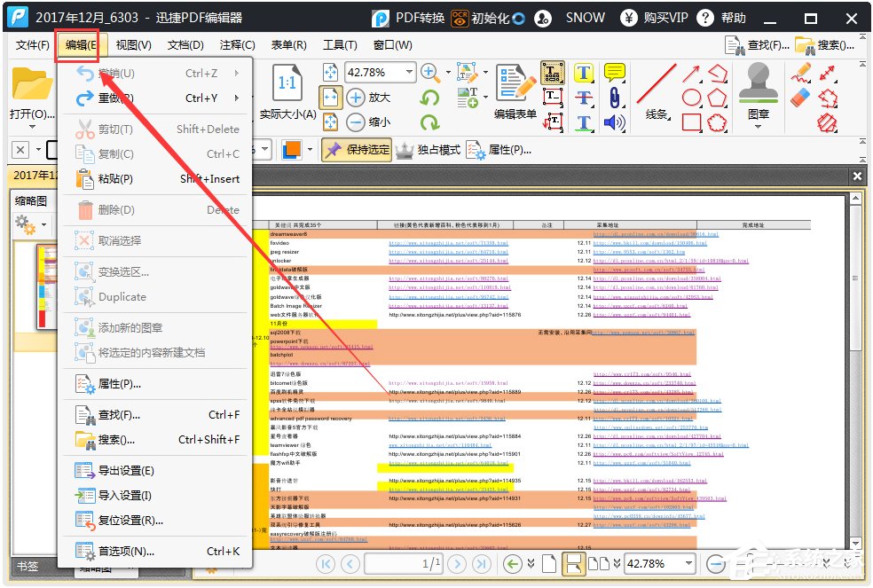This screenshot has height=588, width=873.
Task: Select the 图章 (Stamp) tool icon
Action: click(759, 86)
